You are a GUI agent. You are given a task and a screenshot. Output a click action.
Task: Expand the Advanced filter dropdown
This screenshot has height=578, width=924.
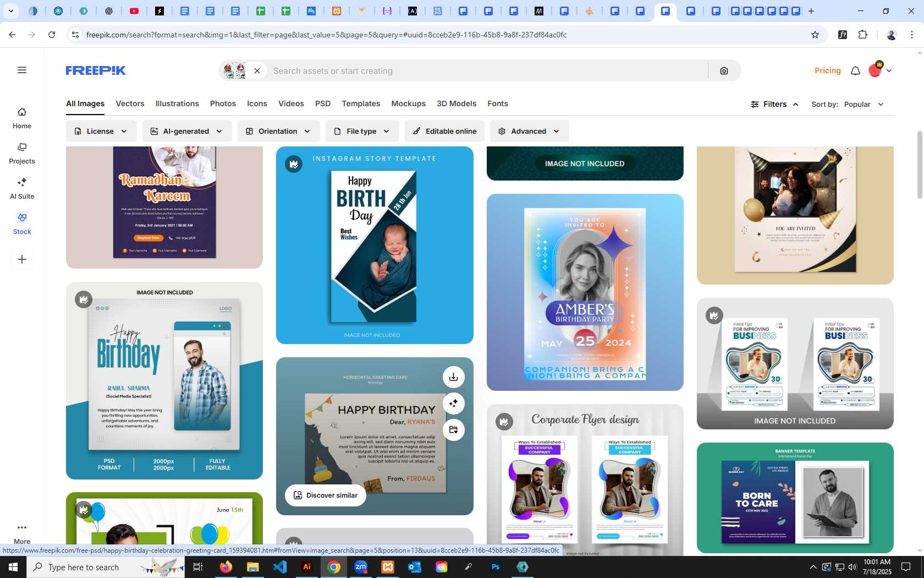[x=529, y=131]
